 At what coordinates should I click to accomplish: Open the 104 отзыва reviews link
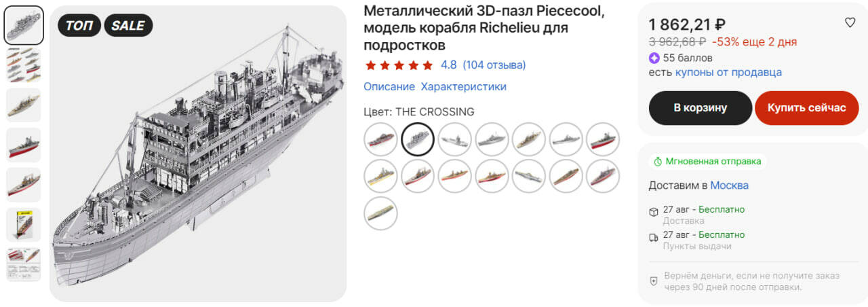click(x=494, y=65)
